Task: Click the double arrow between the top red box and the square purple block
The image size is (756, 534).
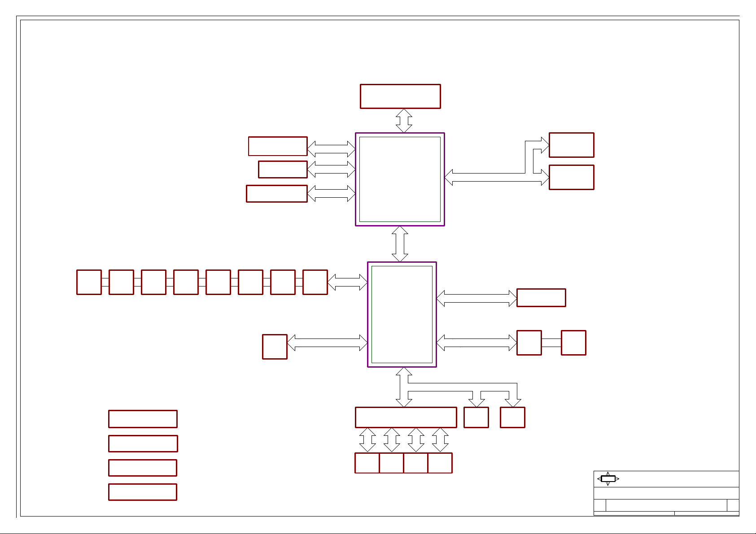Action: [x=404, y=121]
